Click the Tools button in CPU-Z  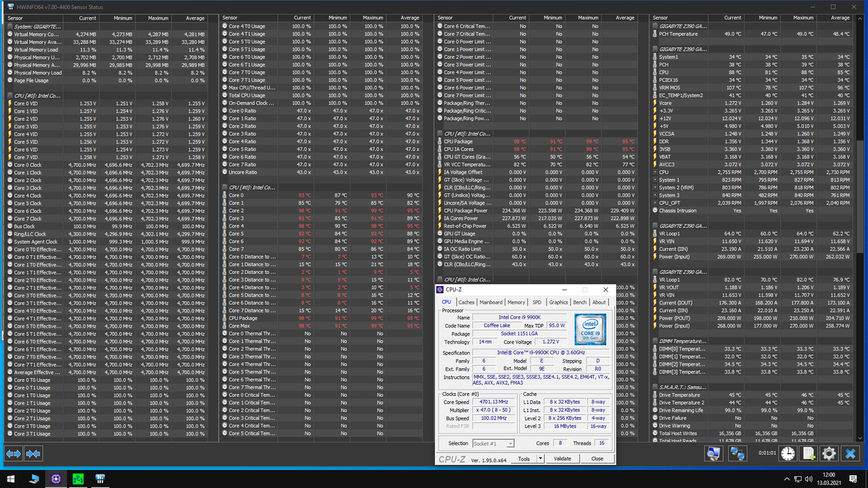pyautogui.click(x=524, y=459)
